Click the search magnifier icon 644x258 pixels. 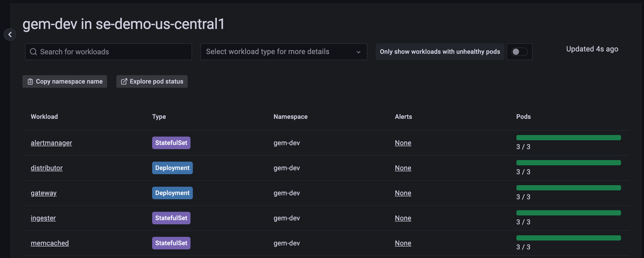click(x=33, y=52)
